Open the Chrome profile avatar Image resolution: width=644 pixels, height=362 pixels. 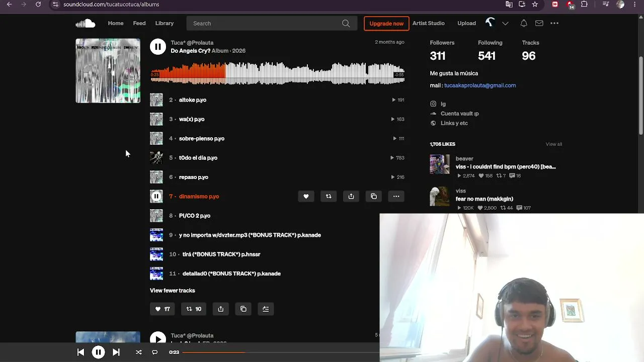click(x=620, y=5)
